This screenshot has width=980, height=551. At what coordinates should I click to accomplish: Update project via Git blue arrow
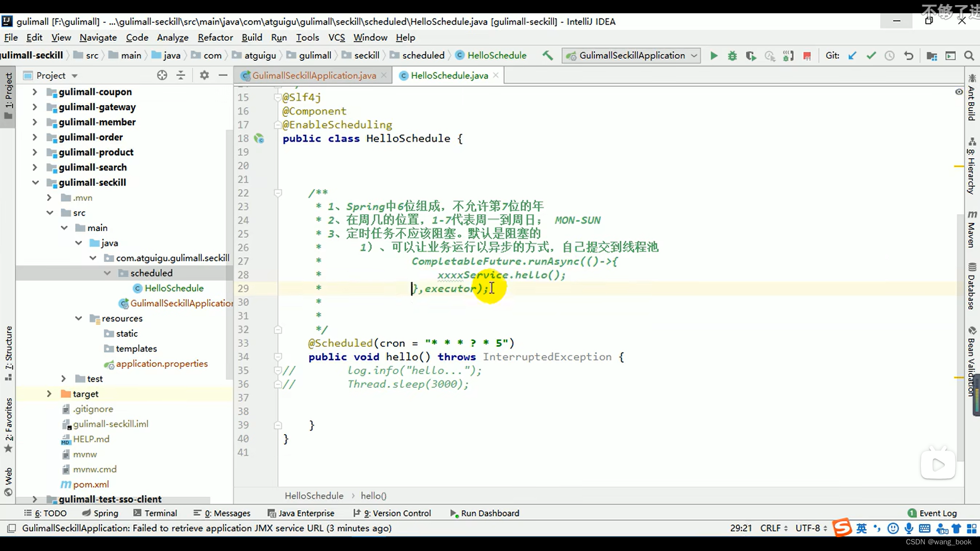[x=852, y=56]
